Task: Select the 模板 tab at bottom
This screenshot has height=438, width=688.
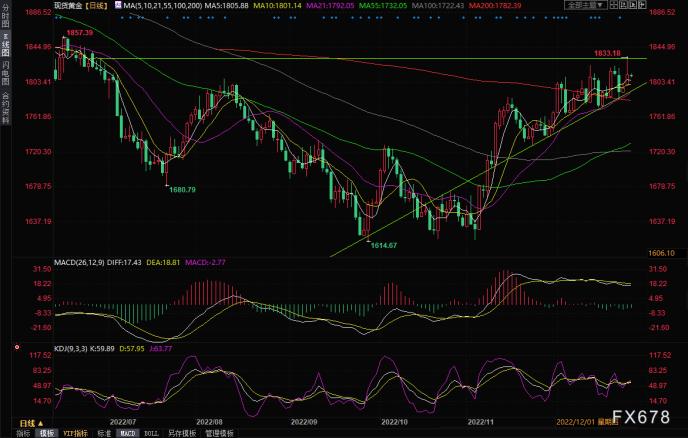Action: (47, 433)
